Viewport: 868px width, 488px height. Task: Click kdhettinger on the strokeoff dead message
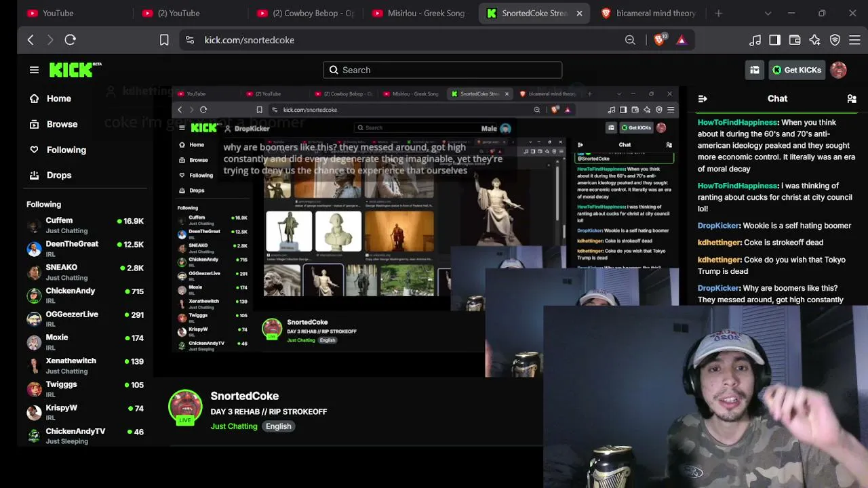coord(719,243)
